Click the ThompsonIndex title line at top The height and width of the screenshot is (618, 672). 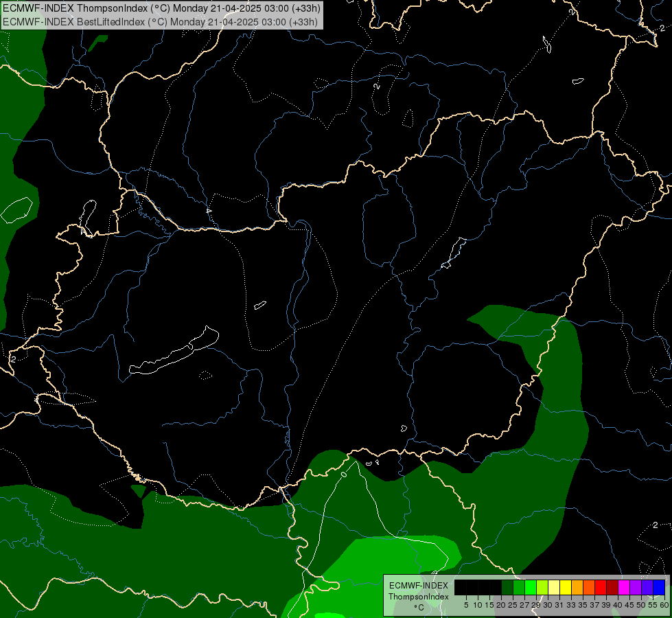[161, 8]
